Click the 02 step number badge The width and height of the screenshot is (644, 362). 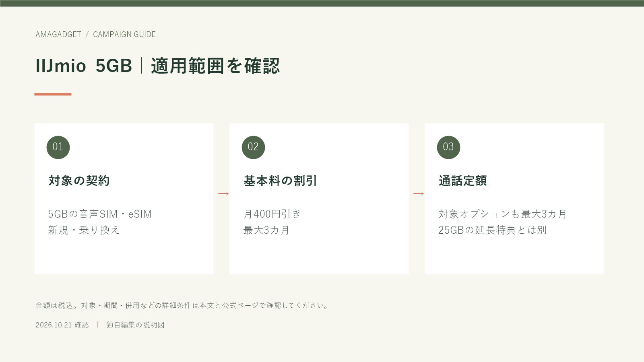point(253,147)
